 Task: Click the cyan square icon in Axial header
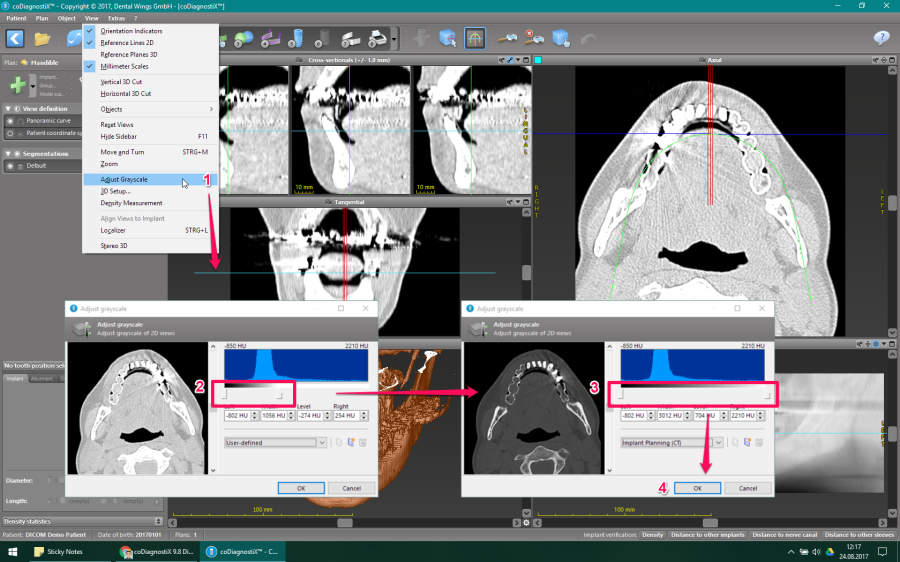coord(538,60)
